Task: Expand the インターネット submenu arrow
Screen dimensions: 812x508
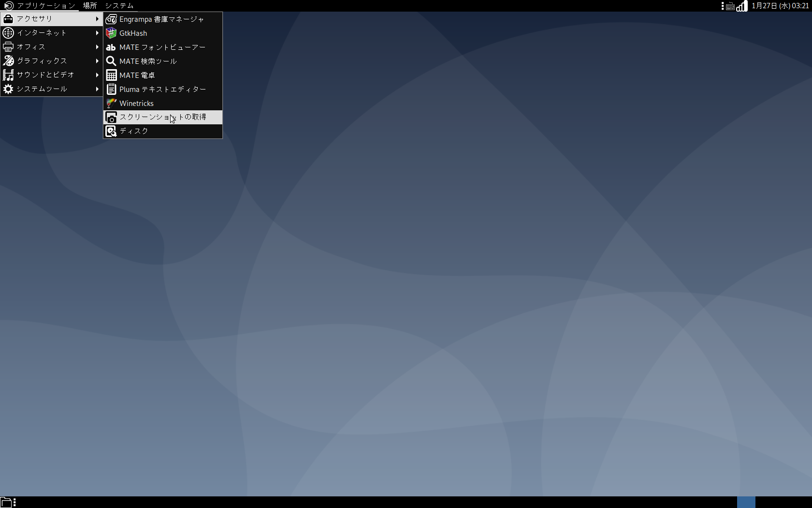Action: tap(97, 33)
